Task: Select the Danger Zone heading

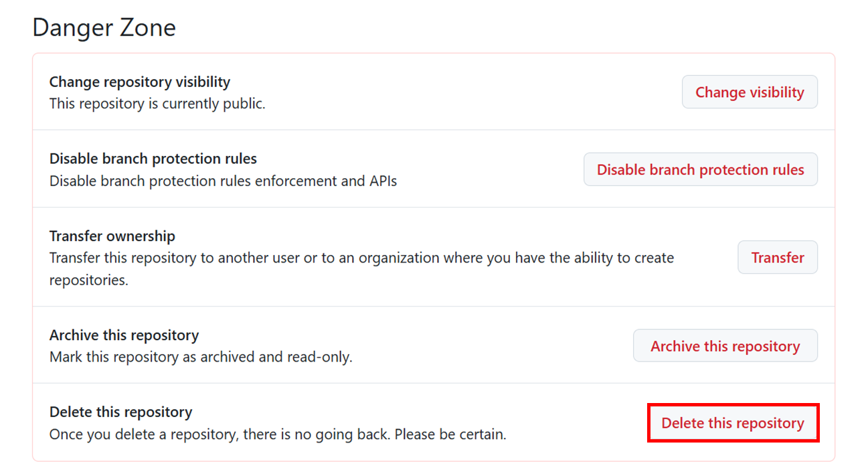Action: [104, 27]
